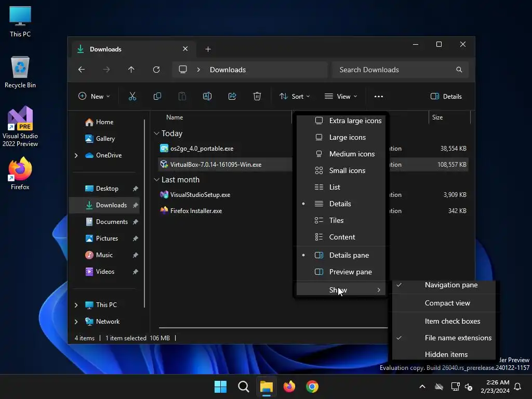The image size is (532, 399).
Task: Click the Copy icon in toolbar
Action: coord(157,96)
